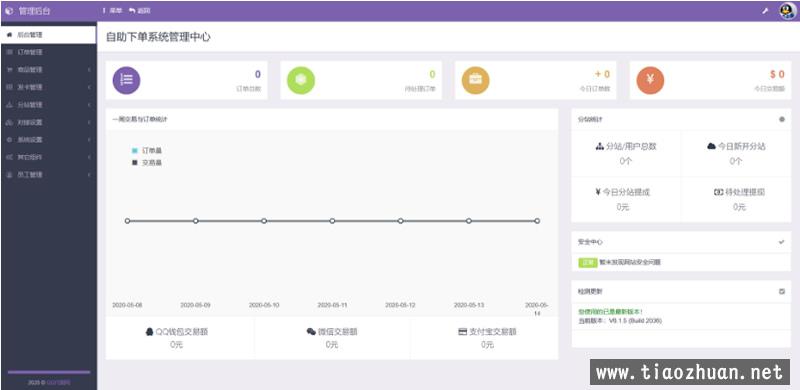Click the chart data point for 2020-05-13

469,221
